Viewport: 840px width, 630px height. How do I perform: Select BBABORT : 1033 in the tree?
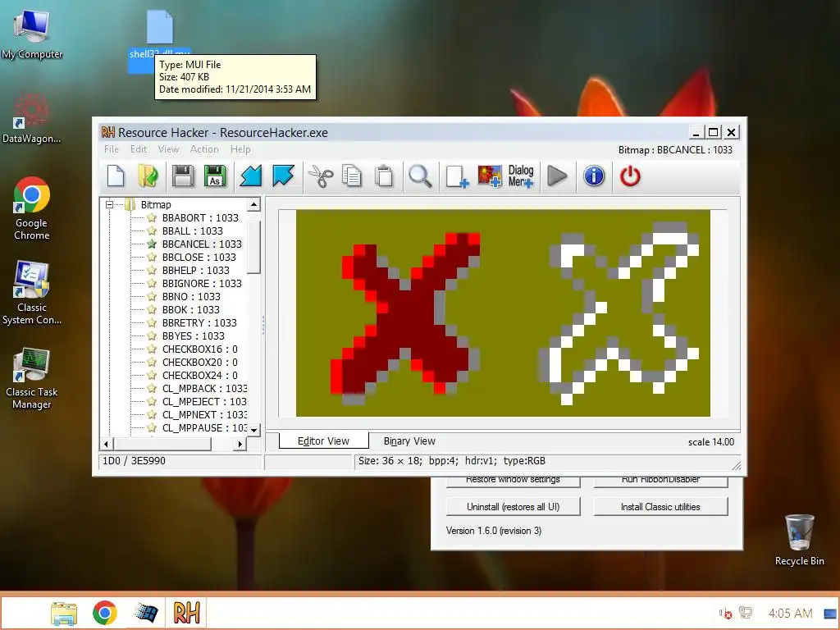200,217
